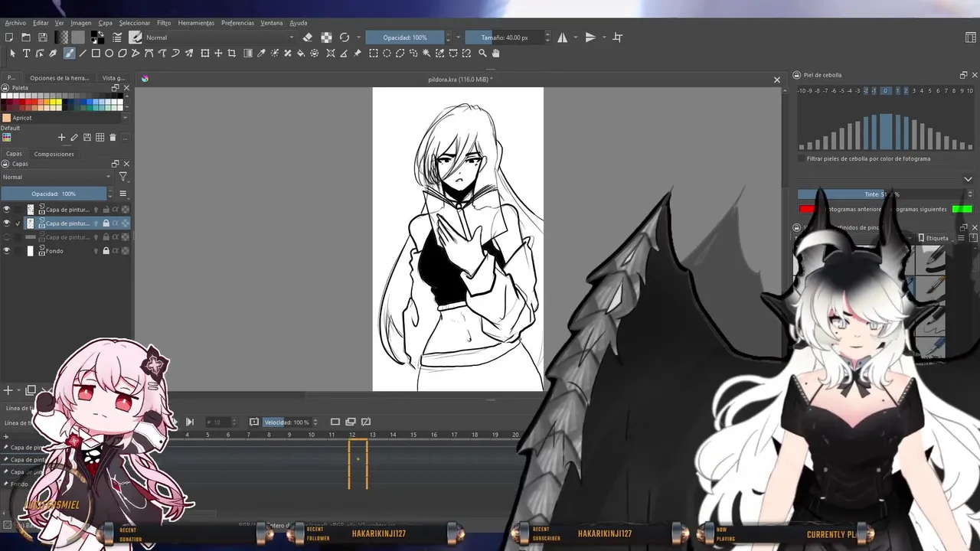
Task: Open the Archivo menu
Action: (15, 23)
